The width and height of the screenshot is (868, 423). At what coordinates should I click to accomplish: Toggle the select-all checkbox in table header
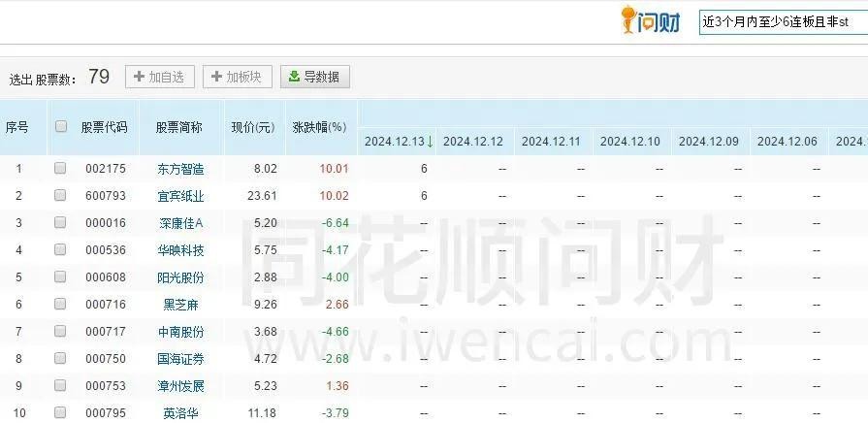point(61,127)
